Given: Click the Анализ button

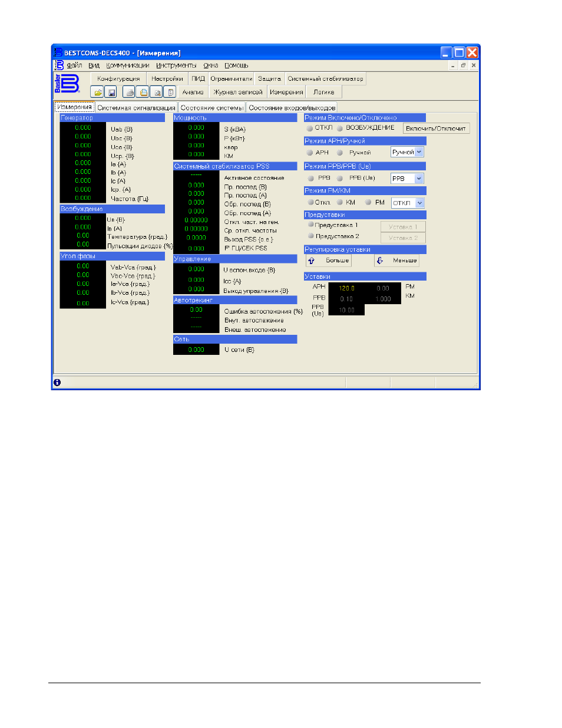Looking at the screenshot, I should coord(193,92).
